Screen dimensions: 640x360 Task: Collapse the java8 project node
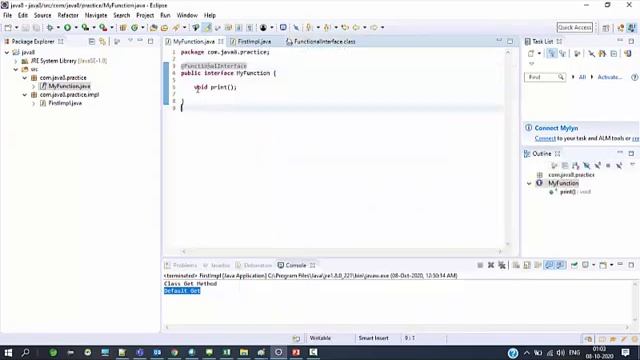pos(7,52)
